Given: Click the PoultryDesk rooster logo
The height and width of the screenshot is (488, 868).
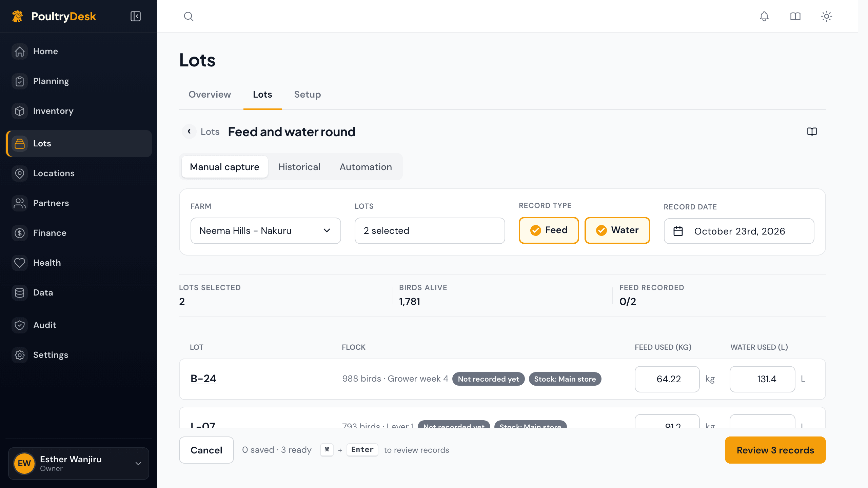Looking at the screenshot, I should tap(18, 16).
